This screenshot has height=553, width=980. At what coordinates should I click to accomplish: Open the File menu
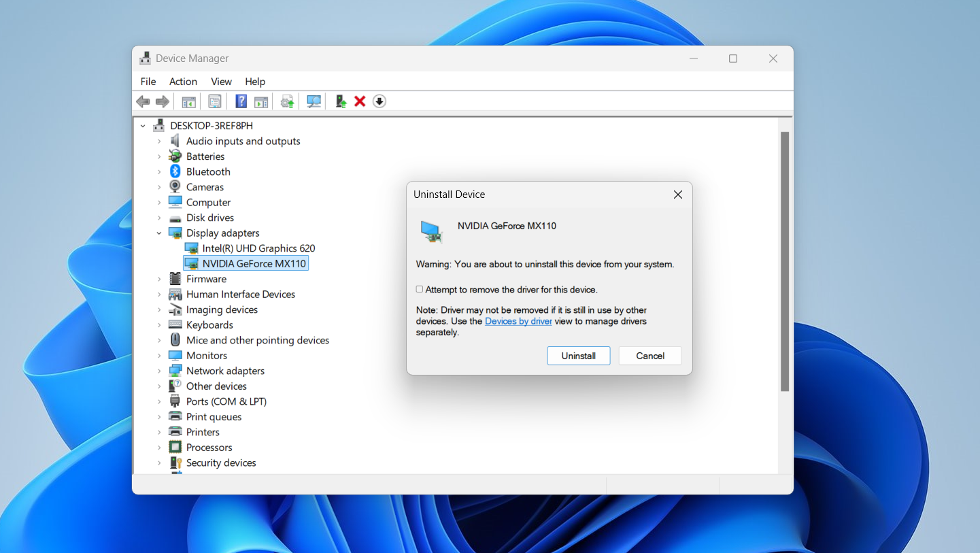click(148, 82)
